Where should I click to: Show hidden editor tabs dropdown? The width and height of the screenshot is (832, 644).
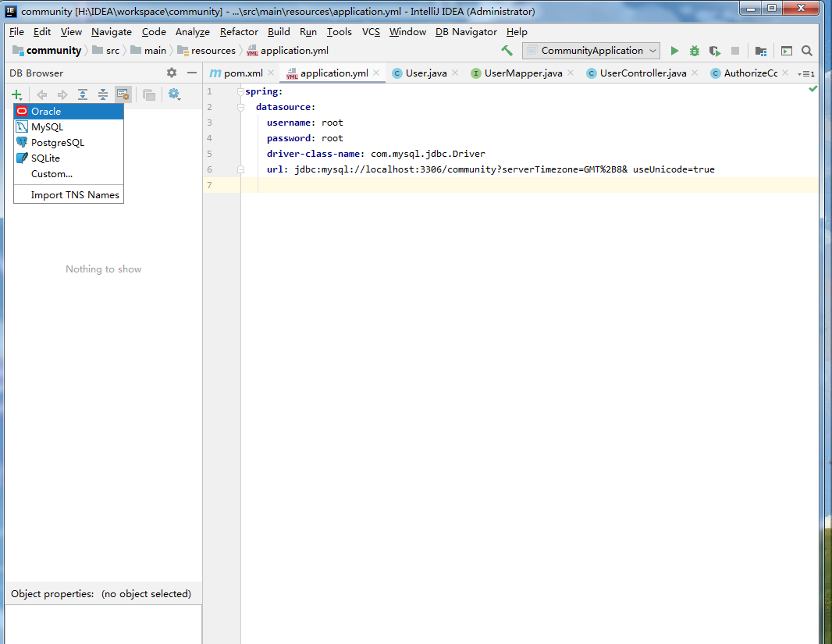click(x=805, y=73)
